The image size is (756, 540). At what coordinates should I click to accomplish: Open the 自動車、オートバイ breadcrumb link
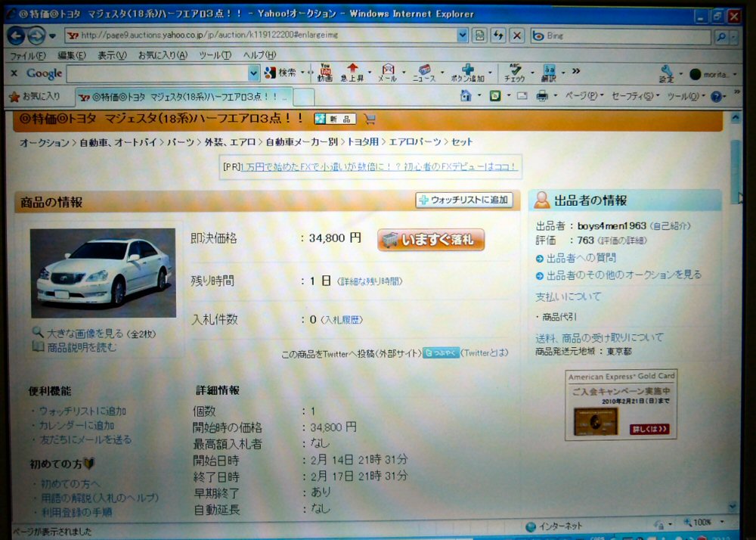[118, 142]
